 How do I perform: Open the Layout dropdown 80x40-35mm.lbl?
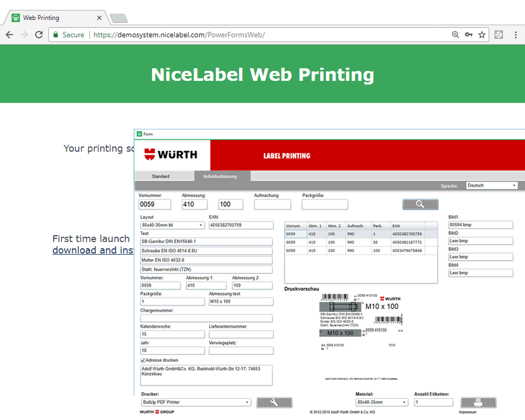172,225
